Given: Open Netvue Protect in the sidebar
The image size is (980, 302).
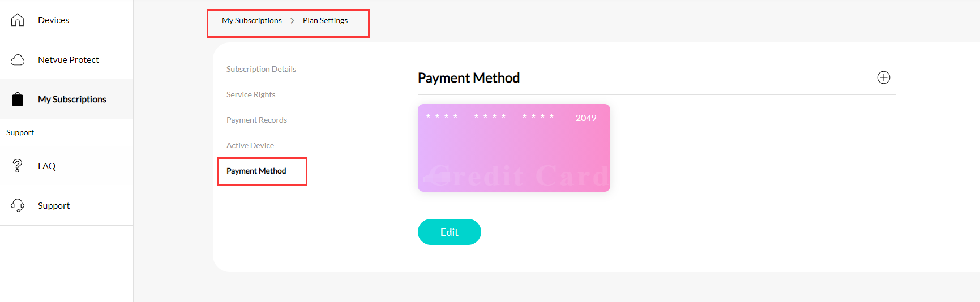Looking at the screenshot, I should tap(69, 59).
